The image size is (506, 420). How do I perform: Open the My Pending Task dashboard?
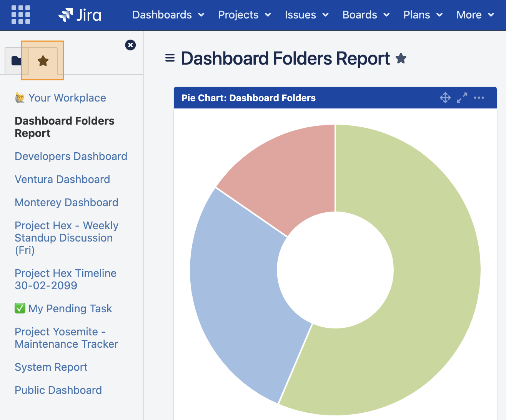tap(70, 308)
